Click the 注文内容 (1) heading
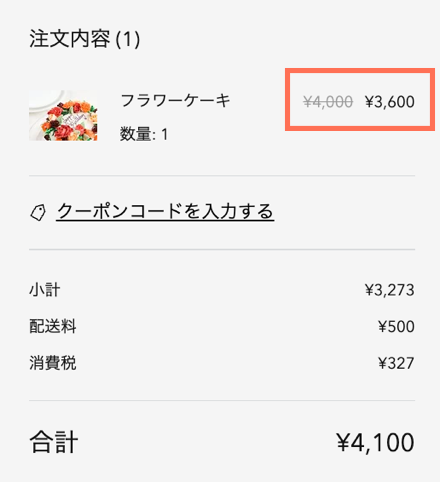This screenshot has width=440, height=482. tap(85, 39)
